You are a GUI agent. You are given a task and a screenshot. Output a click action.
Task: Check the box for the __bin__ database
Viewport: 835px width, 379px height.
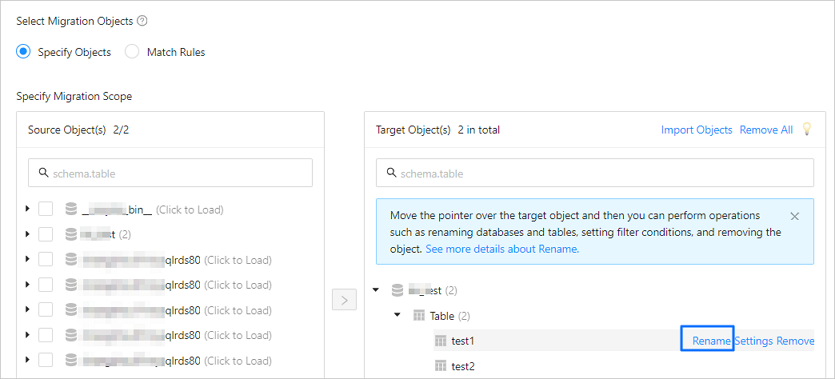(46, 209)
